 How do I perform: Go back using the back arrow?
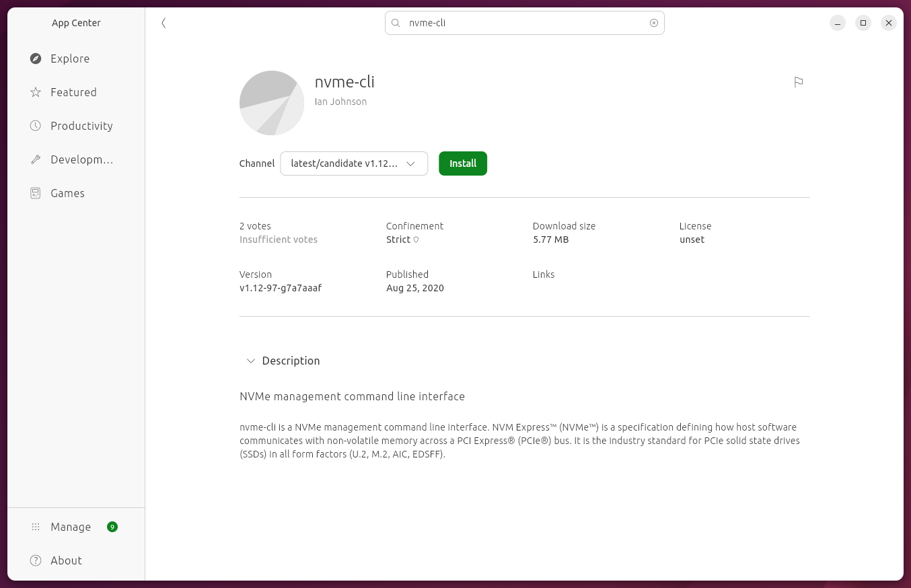[x=163, y=23]
